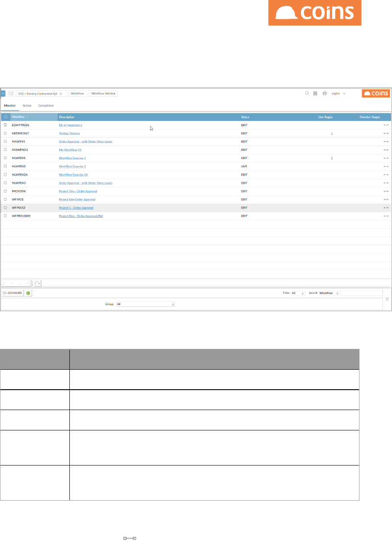
Task: Click the print icon in header
Action: 324,93
